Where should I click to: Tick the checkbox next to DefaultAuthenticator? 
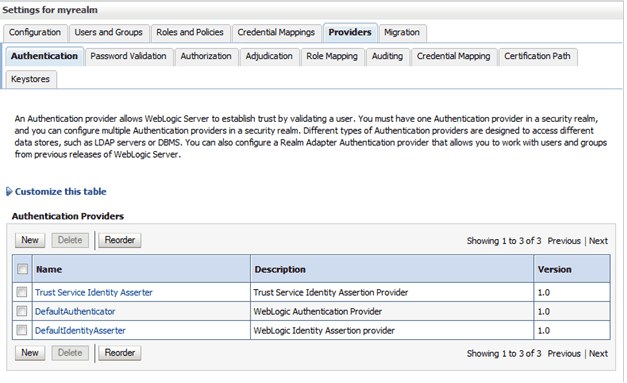tap(22, 311)
